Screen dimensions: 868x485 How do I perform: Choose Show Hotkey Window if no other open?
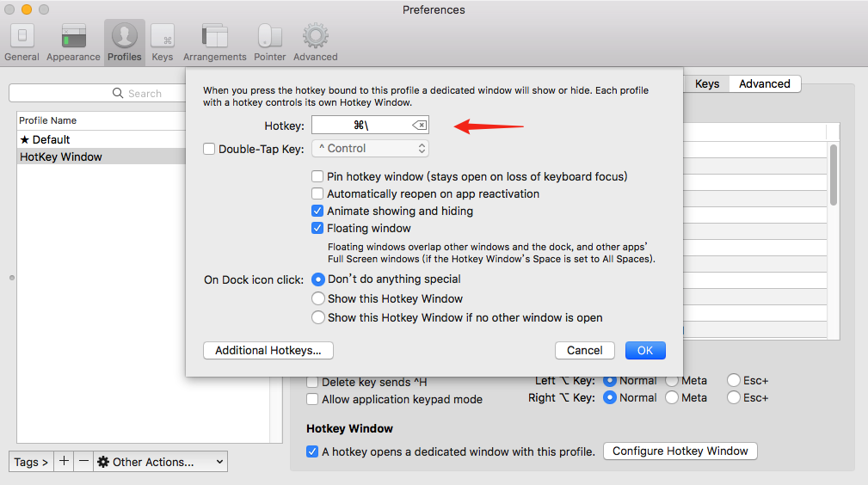pos(317,317)
